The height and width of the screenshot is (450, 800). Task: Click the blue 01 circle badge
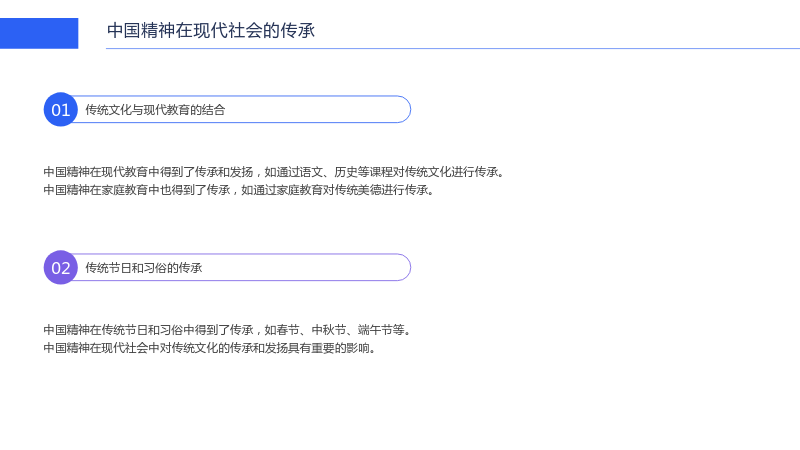click(x=61, y=109)
